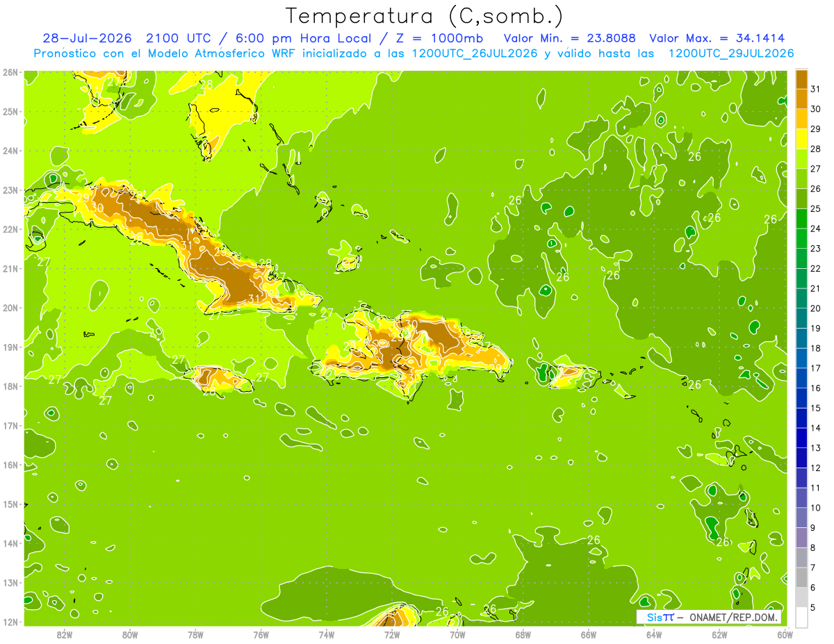This screenshot has height=644, width=834.
Task: Click the white swatch below legend 5
Action: (801, 617)
